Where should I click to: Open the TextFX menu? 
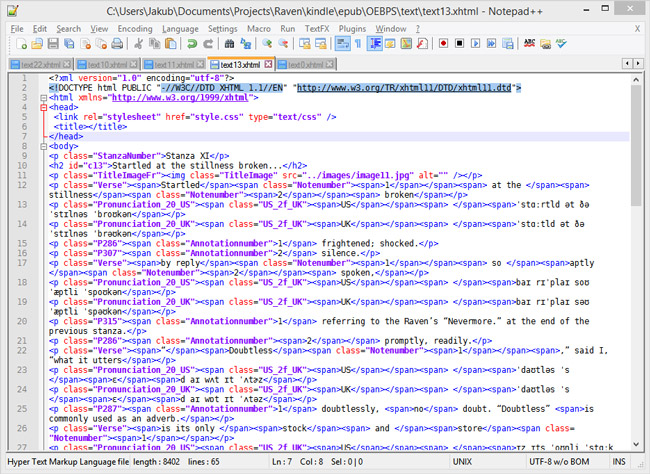[x=317, y=29]
